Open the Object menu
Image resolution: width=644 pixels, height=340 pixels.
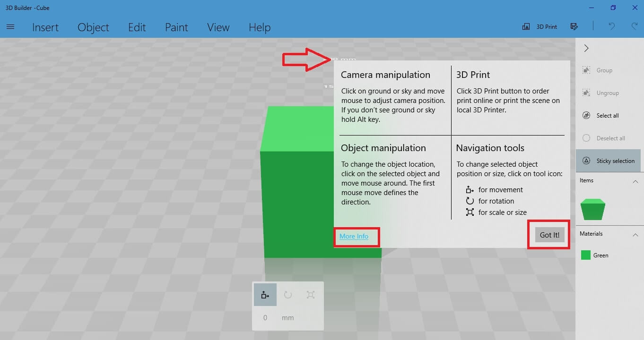tap(93, 27)
